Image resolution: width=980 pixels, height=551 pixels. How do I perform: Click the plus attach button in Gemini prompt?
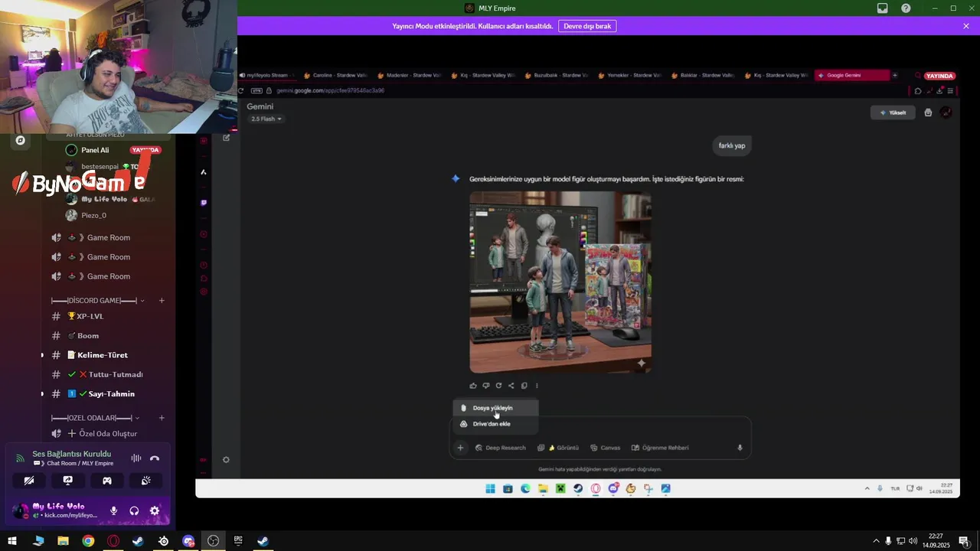pos(460,448)
